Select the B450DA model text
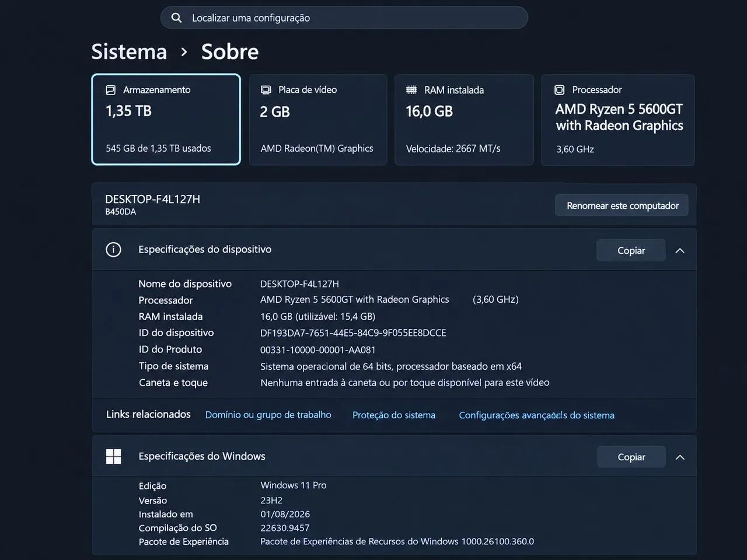Image resolution: width=747 pixels, height=560 pixels. click(120, 212)
